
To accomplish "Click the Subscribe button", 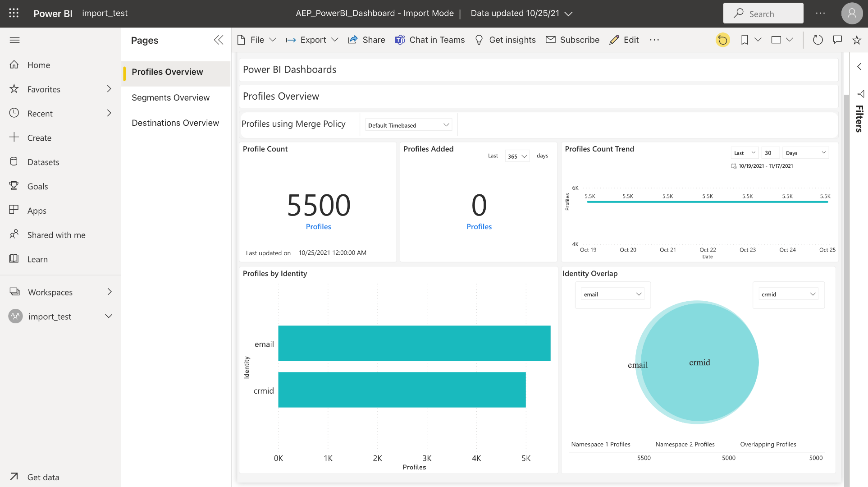I will click(x=572, y=40).
